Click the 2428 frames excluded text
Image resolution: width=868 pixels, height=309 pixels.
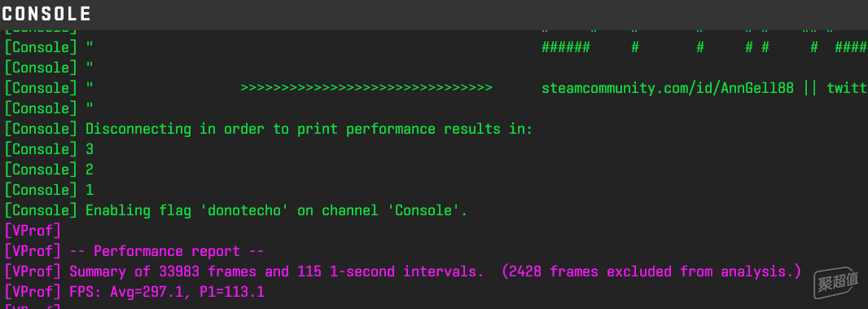tap(651, 271)
